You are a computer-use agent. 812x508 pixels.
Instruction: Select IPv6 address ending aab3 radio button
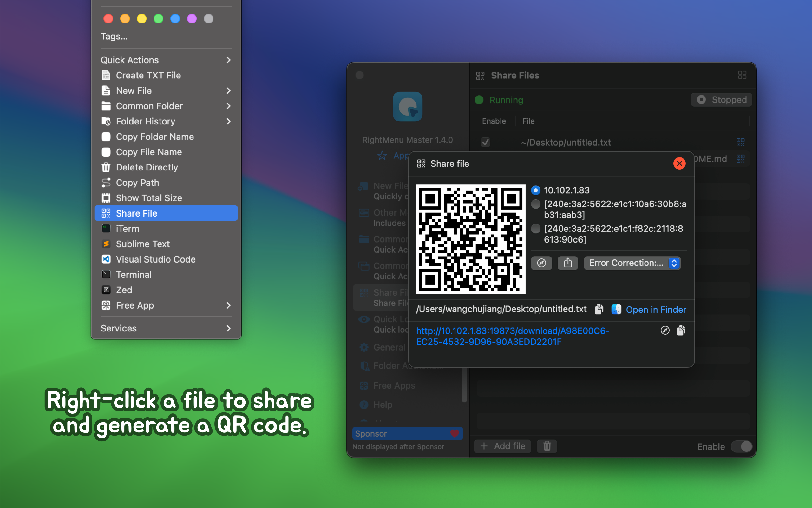tap(535, 204)
